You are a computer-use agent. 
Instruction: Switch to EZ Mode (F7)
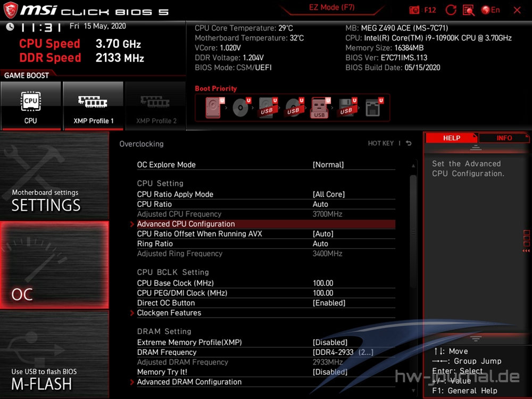click(331, 7)
